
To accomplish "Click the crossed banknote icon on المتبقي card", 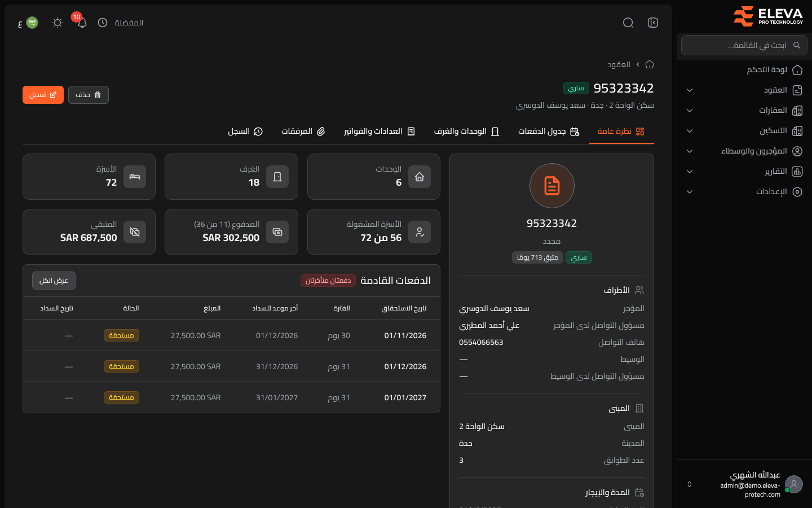I will click(x=135, y=232).
